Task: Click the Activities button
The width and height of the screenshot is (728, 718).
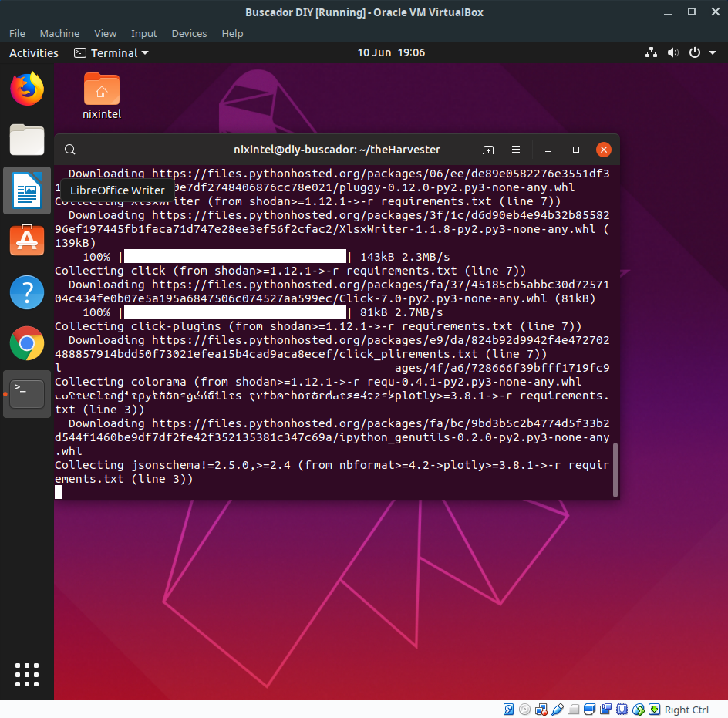Action: tap(34, 53)
